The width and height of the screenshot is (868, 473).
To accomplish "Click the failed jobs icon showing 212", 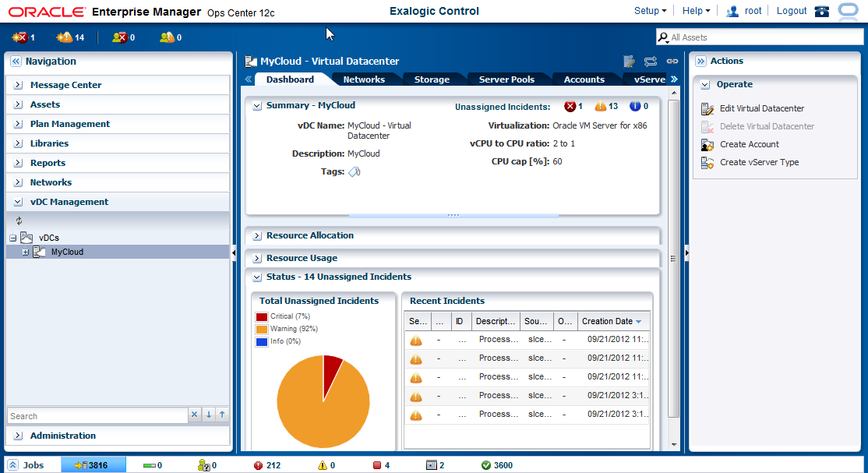I will [258, 465].
